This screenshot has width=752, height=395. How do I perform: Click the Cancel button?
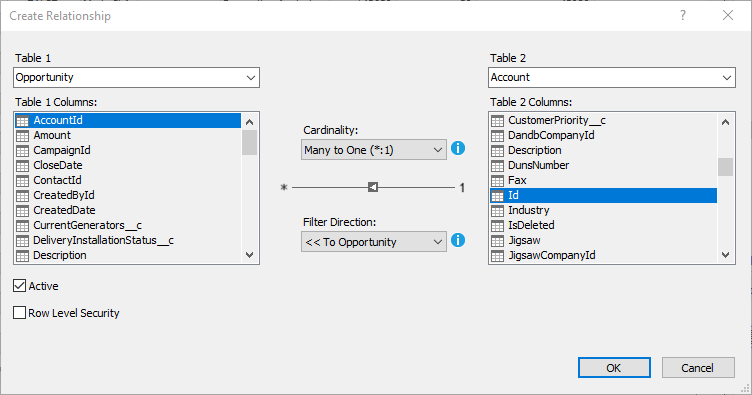[698, 368]
